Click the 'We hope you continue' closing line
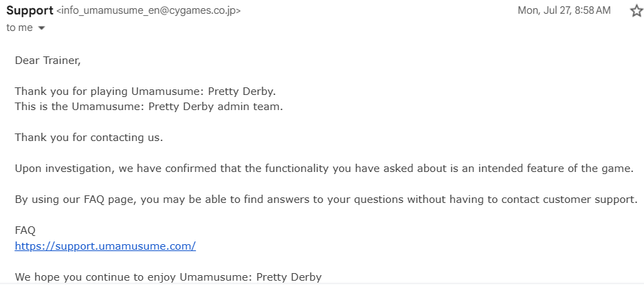 168,277
